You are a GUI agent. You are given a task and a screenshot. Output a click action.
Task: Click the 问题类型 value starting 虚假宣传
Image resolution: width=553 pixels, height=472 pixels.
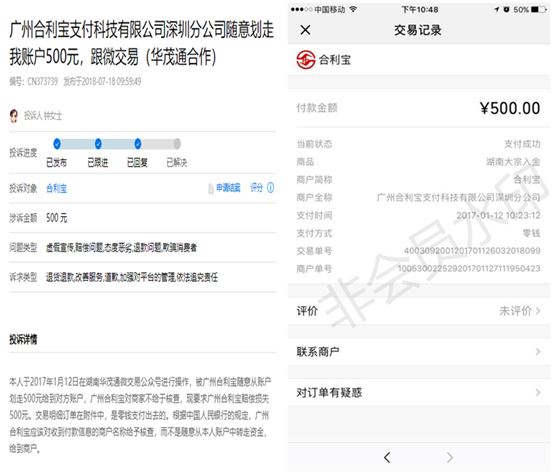point(121,248)
